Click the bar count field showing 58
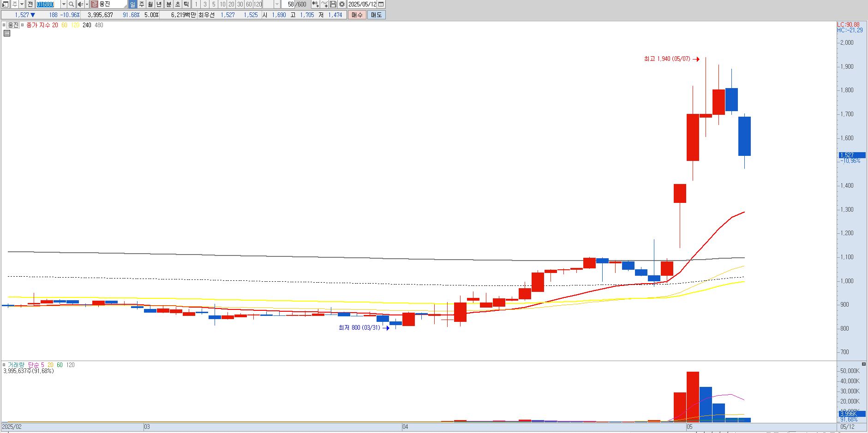868x433 pixels. click(x=288, y=4)
